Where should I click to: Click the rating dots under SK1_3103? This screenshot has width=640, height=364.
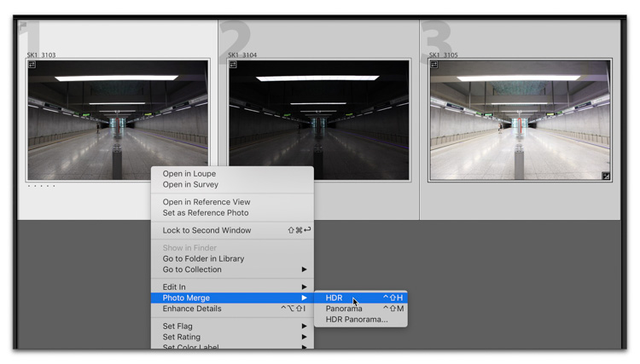(x=41, y=186)
